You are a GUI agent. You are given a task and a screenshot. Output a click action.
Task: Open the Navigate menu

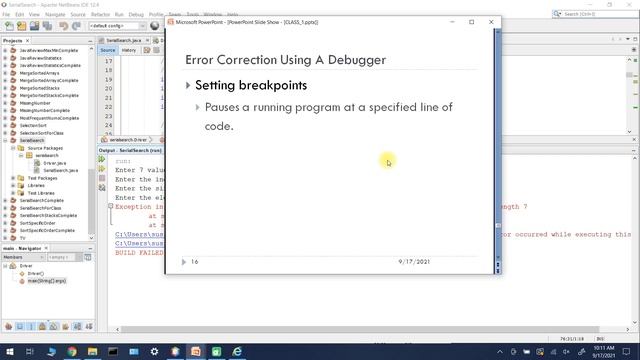pos(55,14)
